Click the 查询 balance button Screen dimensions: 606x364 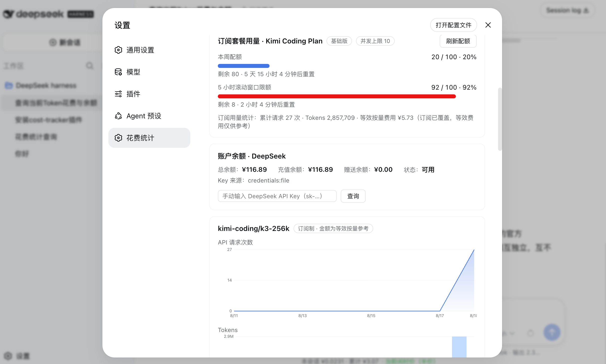(353, 196)
